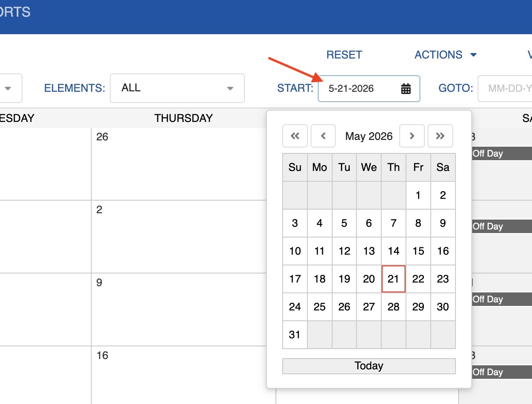Screen dimensions: 532x404
Task: Go to previous year with double-left arrow
Action: (x=295, y=136)
